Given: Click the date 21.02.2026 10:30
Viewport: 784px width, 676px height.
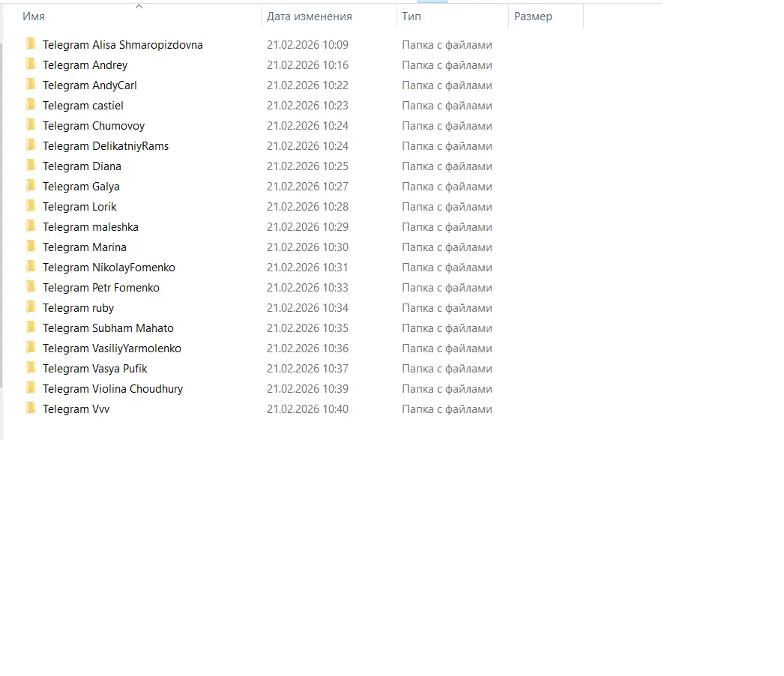Looking at the screenshot, I should click(307, 247).
